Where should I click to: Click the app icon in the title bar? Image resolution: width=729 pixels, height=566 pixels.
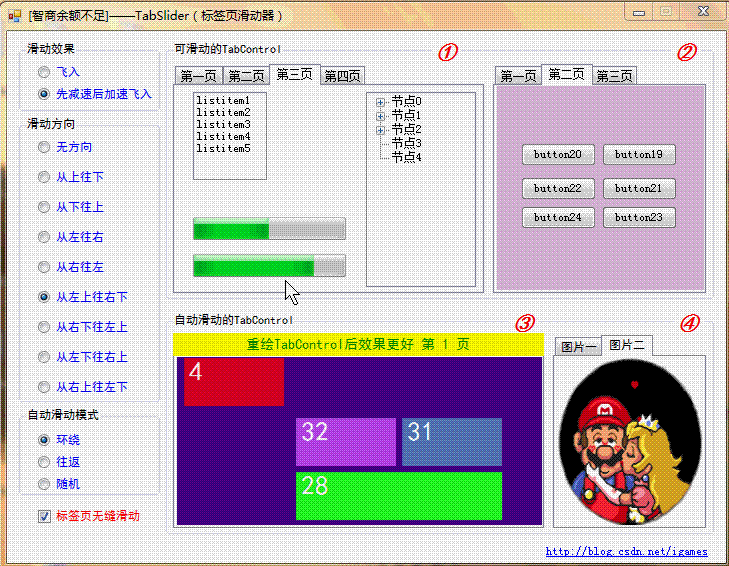[x=14, y=16]
